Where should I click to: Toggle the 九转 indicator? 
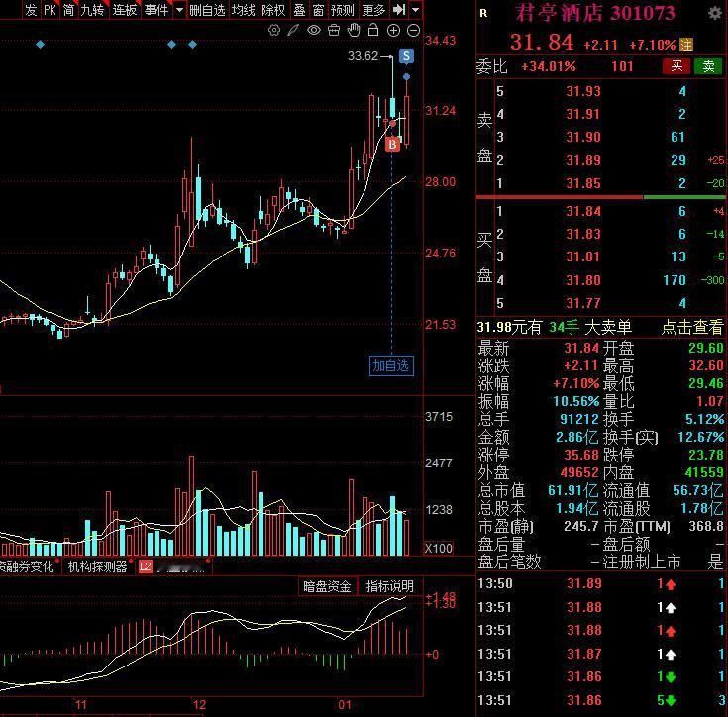[x=92, y=9]
